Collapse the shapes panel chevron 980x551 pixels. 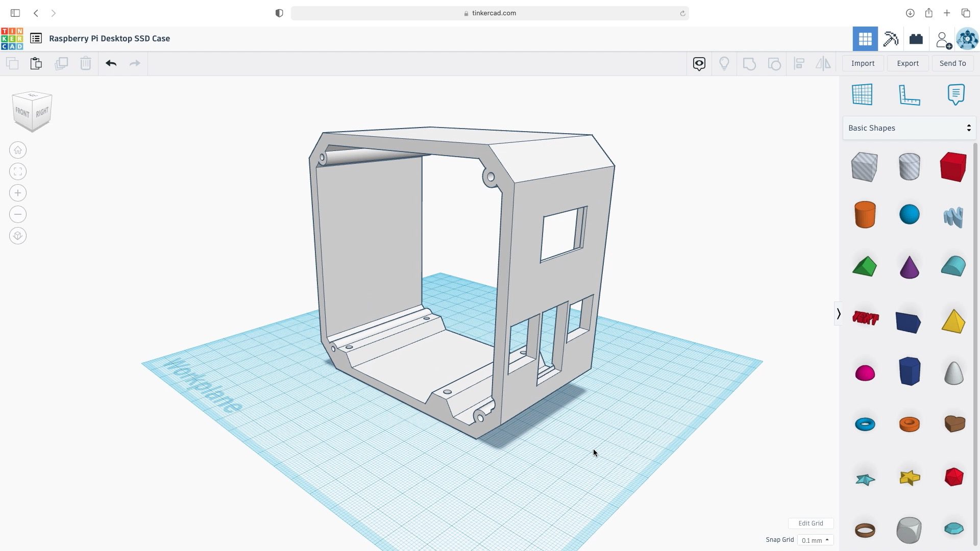pyautogui.click(x=838, y=313)
